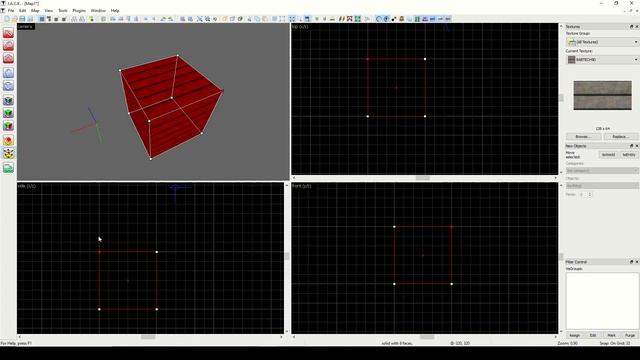Open the Help menu
The image size is (640, 360).
(x=115, y=11)
